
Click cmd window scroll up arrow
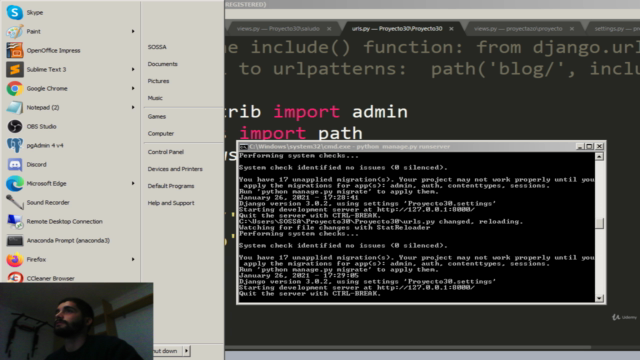(x=599, y=157)
